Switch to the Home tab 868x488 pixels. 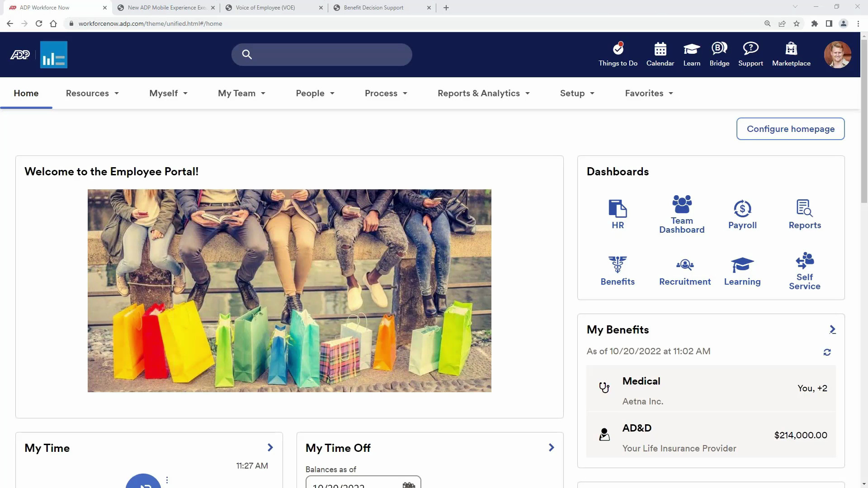click(x=26, y=93)
